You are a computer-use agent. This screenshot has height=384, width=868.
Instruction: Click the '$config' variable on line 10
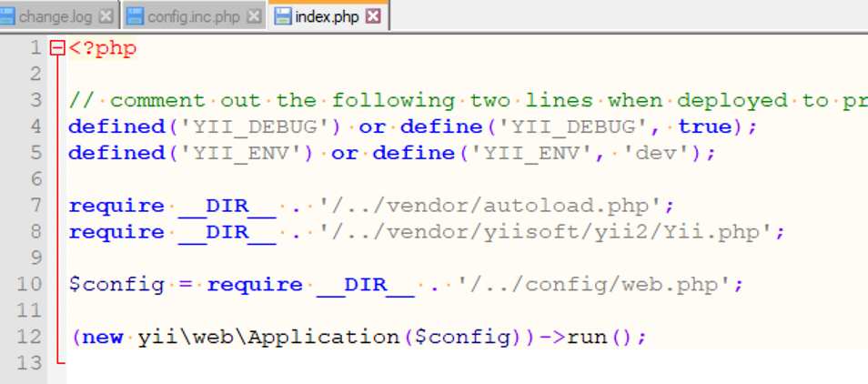(x=116, y=285)
